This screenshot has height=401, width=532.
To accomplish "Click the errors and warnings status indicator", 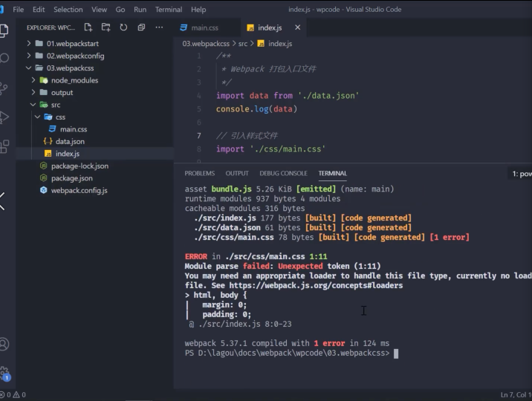I will click(x=13, y=395).
